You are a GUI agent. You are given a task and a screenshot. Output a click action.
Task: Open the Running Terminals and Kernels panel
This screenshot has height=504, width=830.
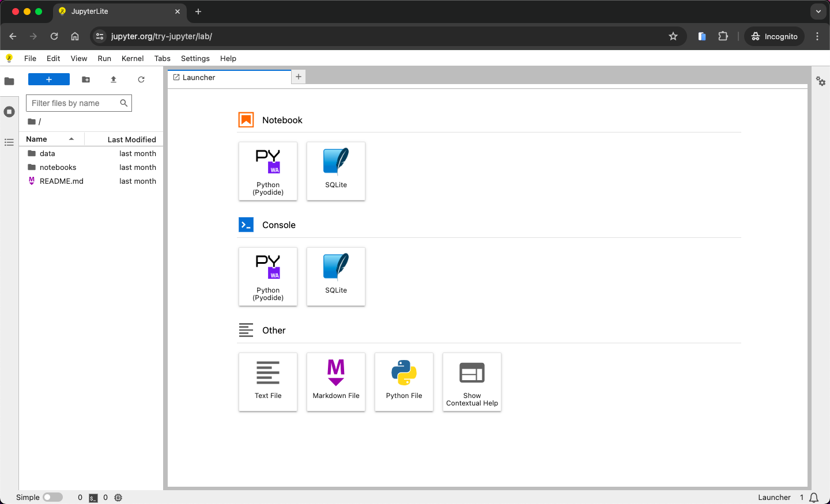pyautogui.click(x=9, y=112)
